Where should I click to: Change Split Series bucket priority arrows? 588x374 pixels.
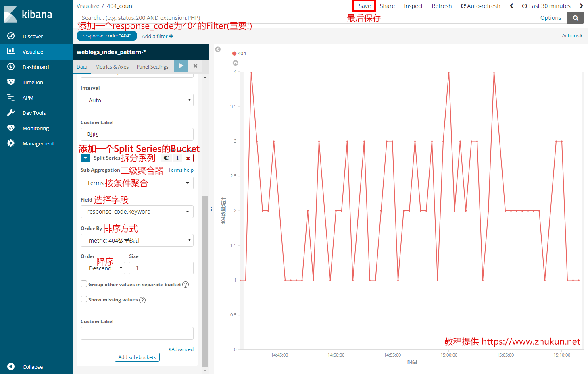(177, 158)
